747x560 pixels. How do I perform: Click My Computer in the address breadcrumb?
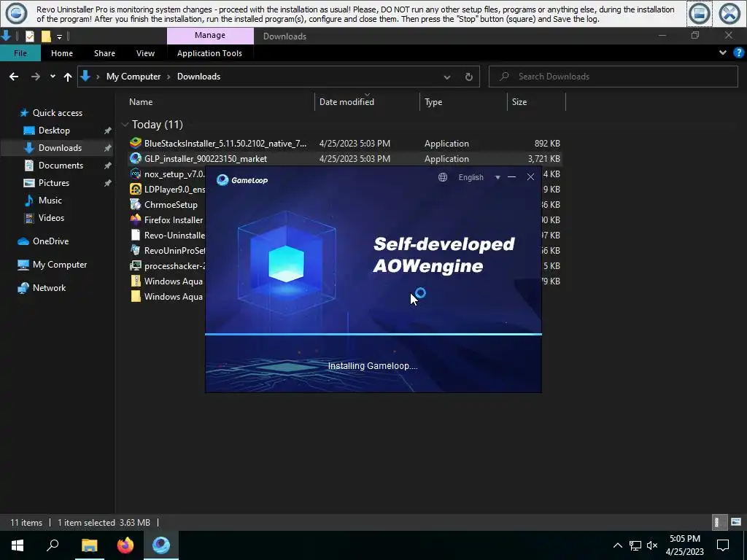tap(133, 76)
